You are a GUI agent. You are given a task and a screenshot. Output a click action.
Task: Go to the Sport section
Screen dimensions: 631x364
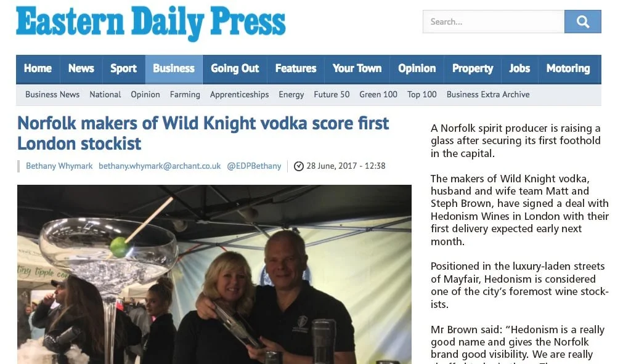point(123,69)
